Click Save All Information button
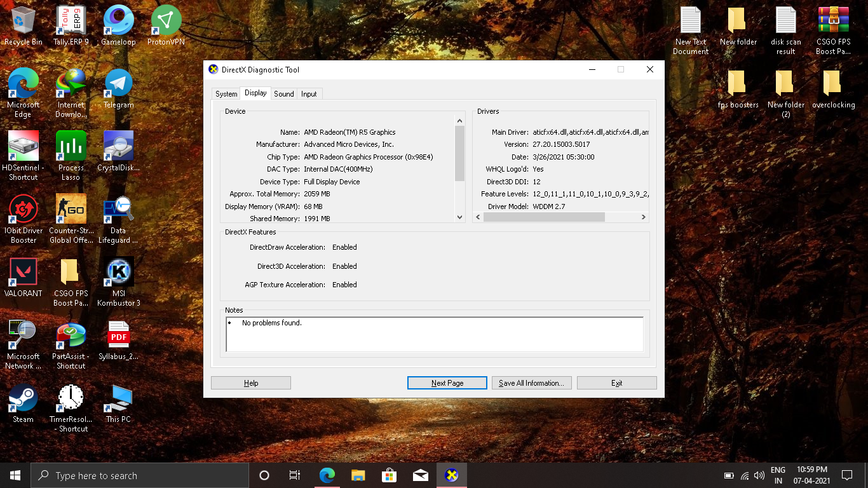Viewport: 868px width, 488px height. pos(531,383)
